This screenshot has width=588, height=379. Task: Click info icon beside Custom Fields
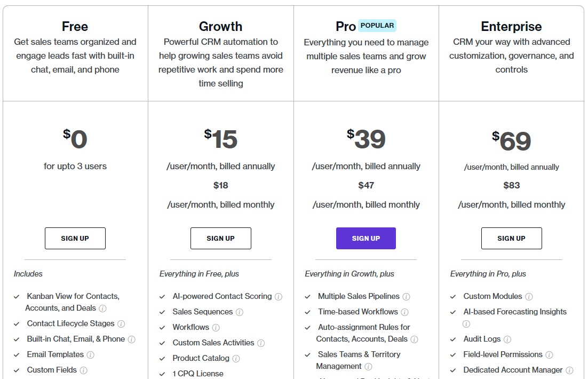(84, 370)
